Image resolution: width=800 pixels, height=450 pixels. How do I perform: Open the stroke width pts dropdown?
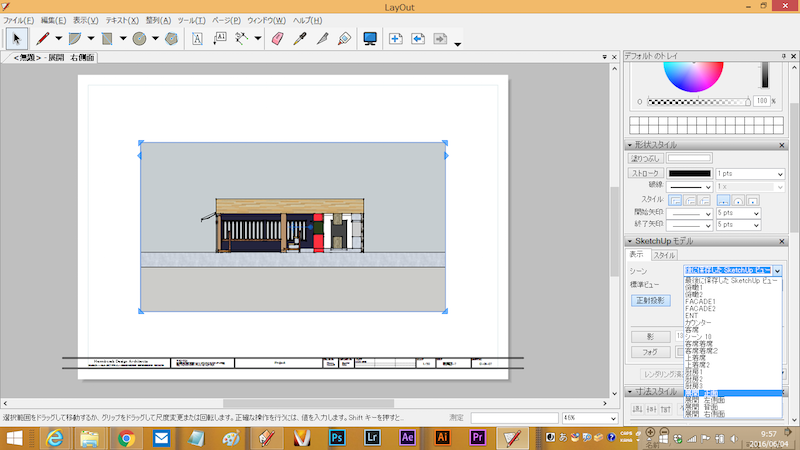(779, 173)
